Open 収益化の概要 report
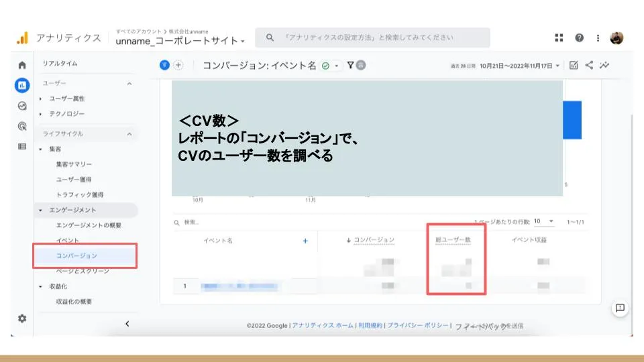This screenshot has height=362, width=644. click(x=74, y=302)
